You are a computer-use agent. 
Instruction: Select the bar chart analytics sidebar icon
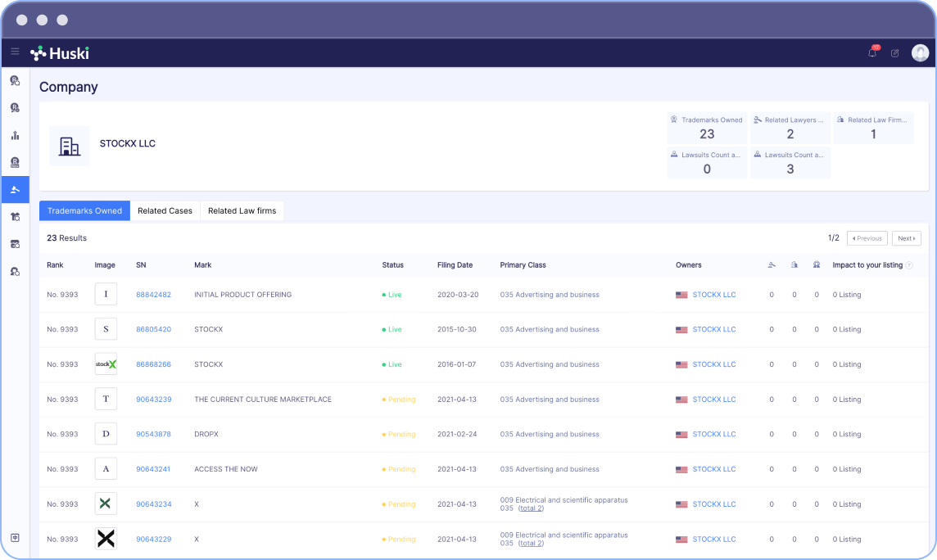(x=15, y=135)
